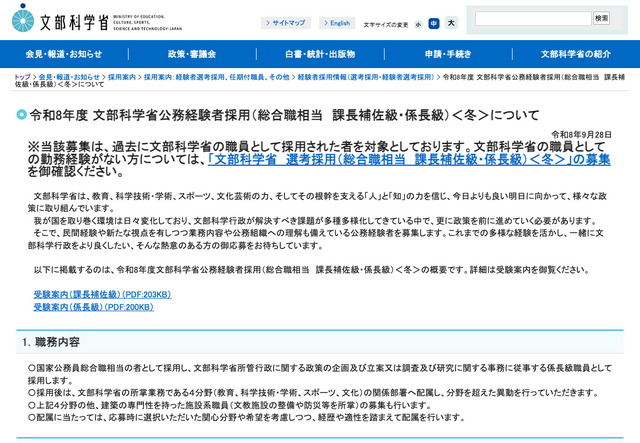Viewport: 640px width, 443px height.
Task: Open 政策・審議会 menu
Action: tap(192, 54)
